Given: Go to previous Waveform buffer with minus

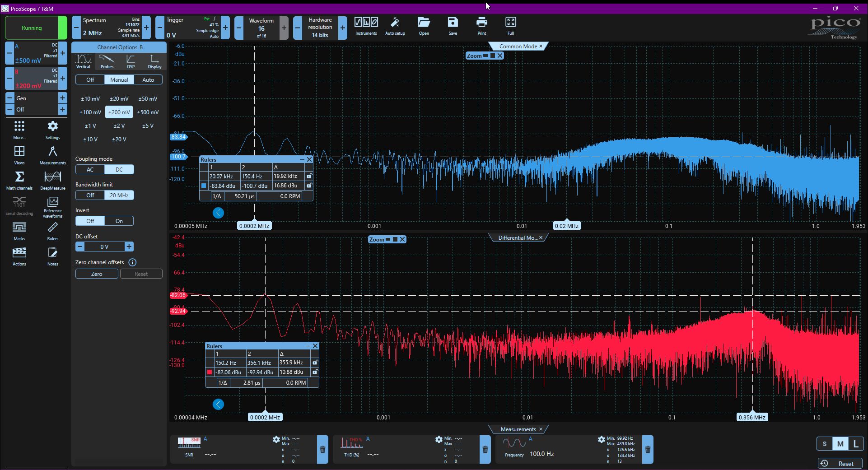Looking at the screenshot, I should pyautogui.click(x=239, y=28).
